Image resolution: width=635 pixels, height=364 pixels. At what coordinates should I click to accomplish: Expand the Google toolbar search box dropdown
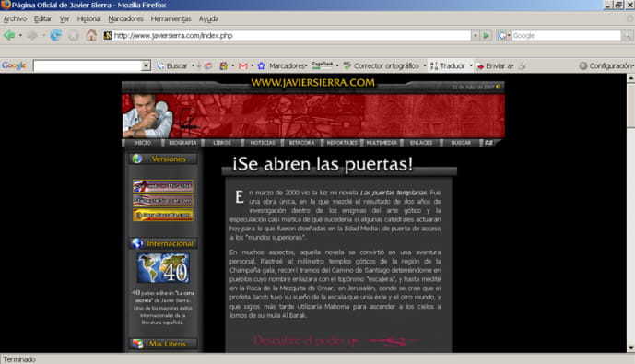[x=146, y=65]
